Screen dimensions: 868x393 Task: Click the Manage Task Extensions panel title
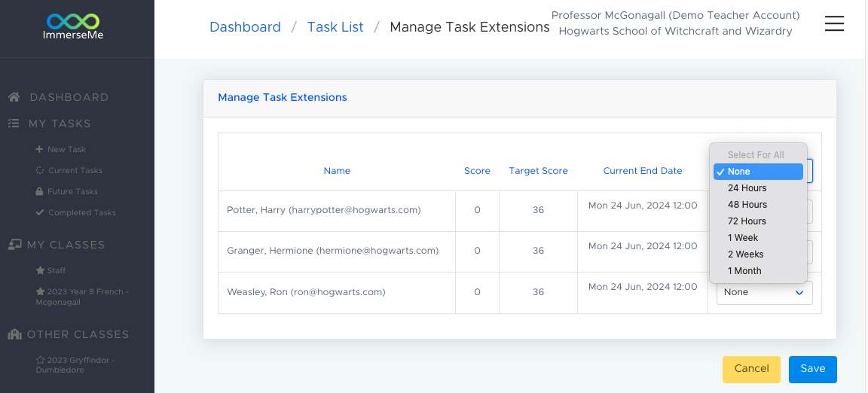tap(283, 97)
